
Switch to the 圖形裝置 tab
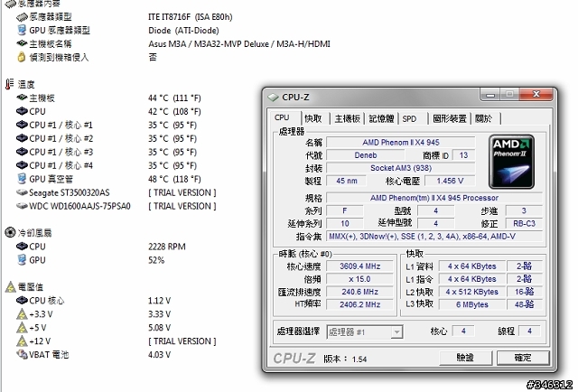coord(450,118)
